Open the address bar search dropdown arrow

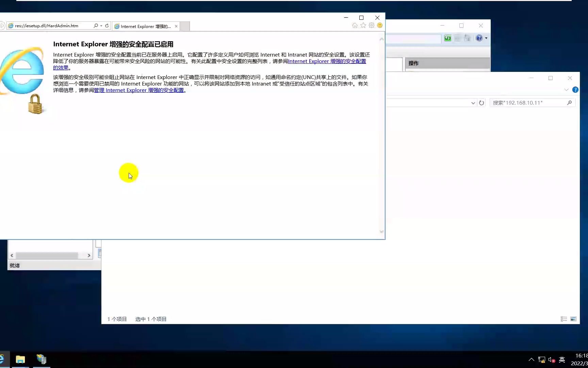coord(101,26)
